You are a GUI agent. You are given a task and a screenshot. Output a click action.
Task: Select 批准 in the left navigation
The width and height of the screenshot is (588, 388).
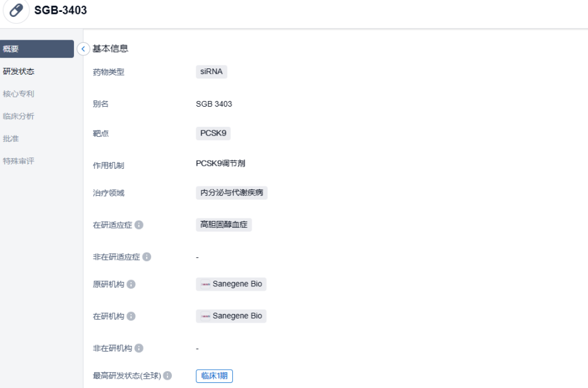(x=11, y=139)
